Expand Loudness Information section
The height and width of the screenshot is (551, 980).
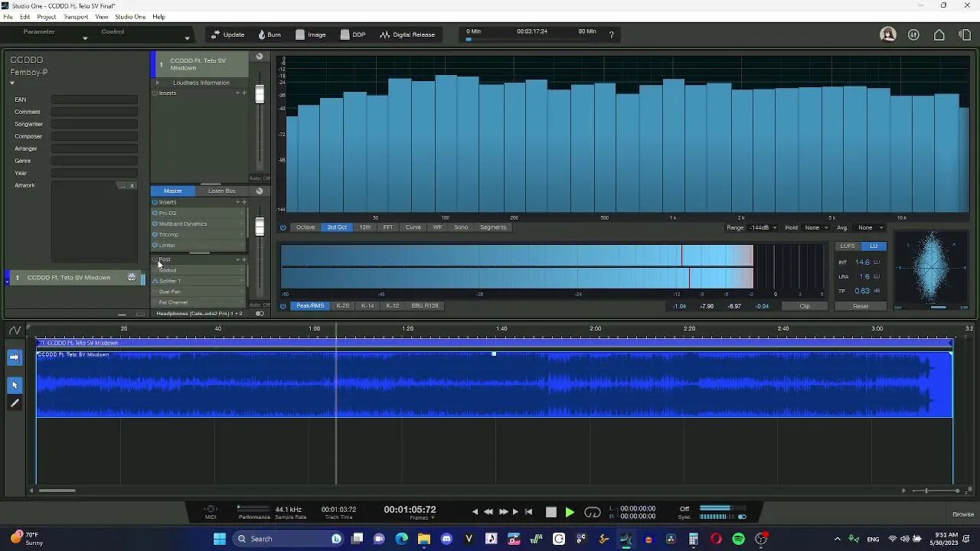click(158, 83)
